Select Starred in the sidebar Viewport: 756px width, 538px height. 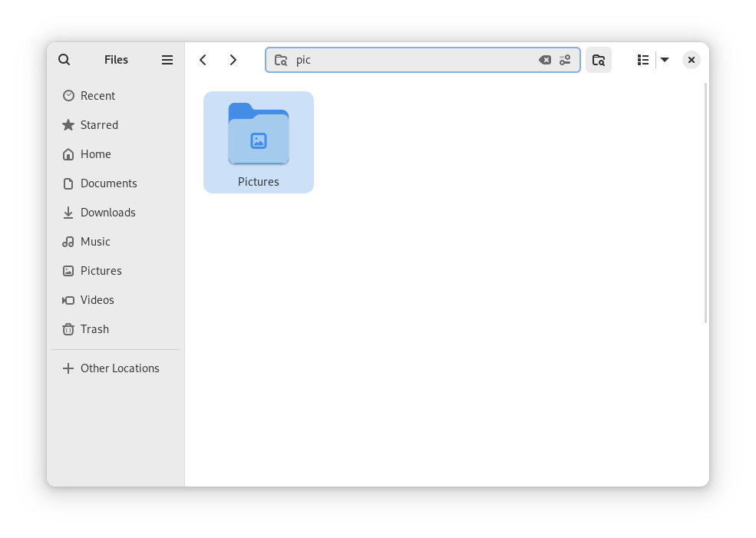pyautogui.click(x=99, y=125)
